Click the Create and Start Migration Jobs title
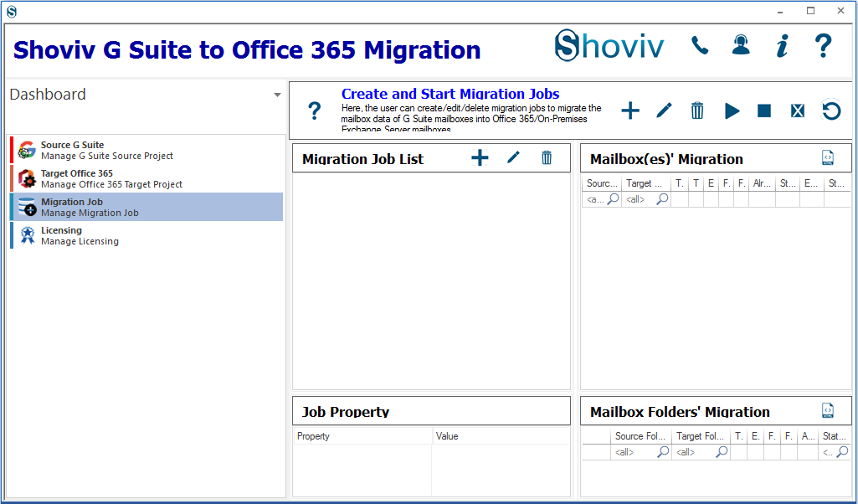Image resolution: width=858 pixels, height=504 pixels. tap(450, 94)
